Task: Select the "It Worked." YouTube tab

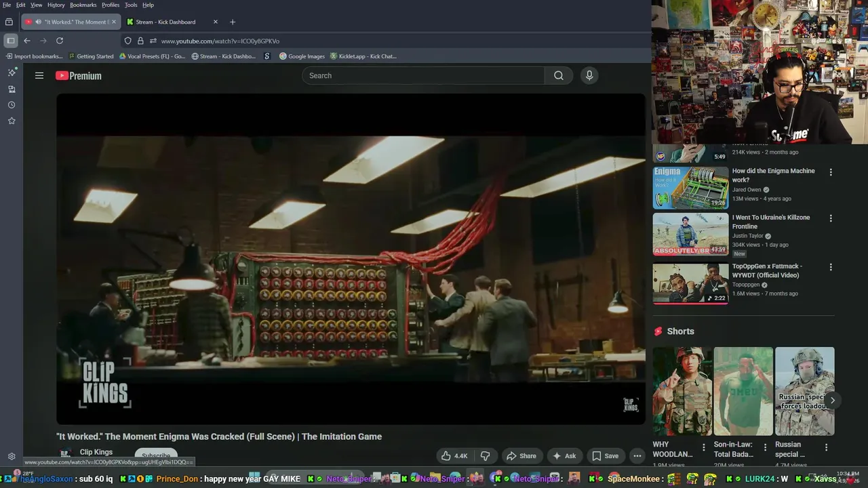Action: tap(71, 22)
